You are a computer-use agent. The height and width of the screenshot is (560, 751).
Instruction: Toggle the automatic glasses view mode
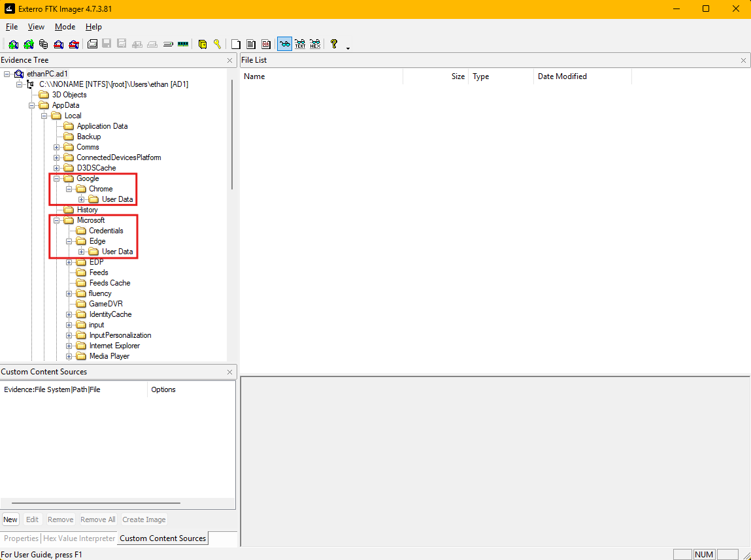pos(284,44)
